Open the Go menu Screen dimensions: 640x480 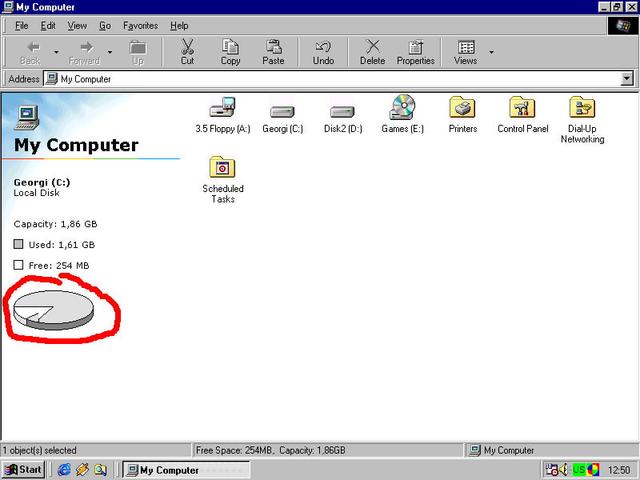[x=105, y=26]
